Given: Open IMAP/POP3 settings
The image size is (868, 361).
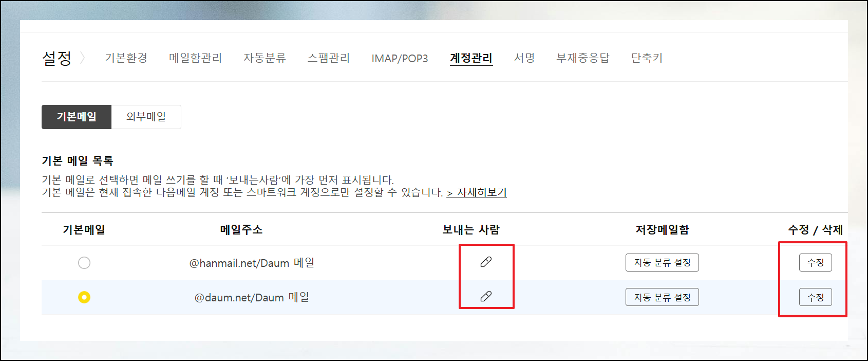Looking at the screenshot, I should point(400,59).
